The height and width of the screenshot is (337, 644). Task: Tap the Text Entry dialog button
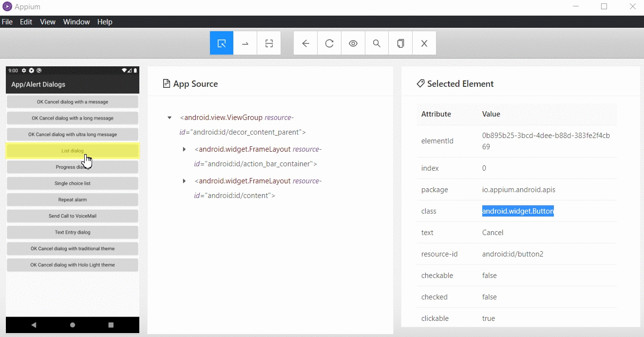point(73,232)
